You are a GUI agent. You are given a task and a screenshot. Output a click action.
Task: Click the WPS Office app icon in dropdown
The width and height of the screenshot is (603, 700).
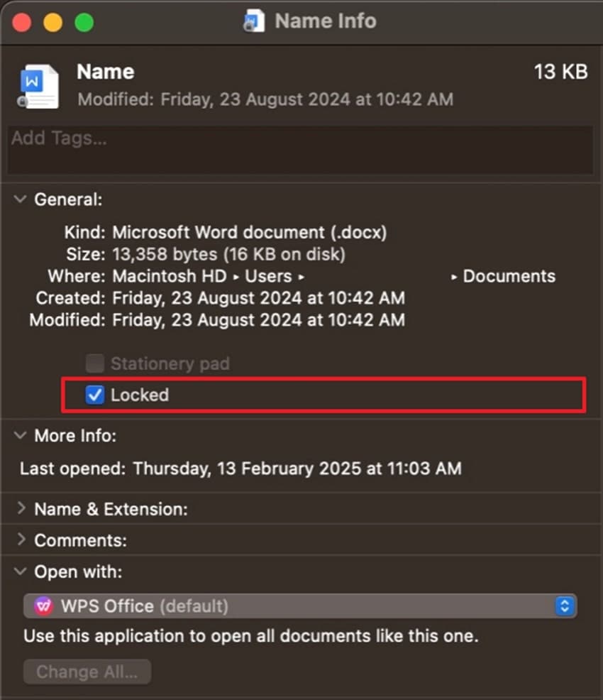tap(44, 606)
